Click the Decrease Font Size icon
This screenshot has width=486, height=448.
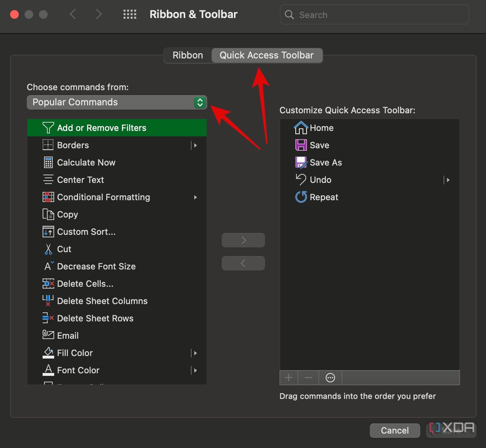(49, 266)
